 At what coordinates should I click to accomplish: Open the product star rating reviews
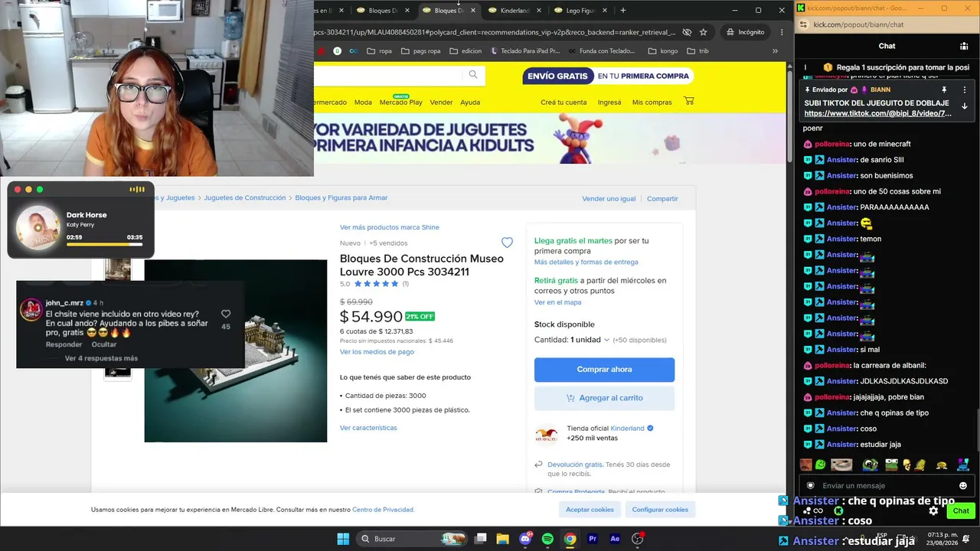[374, 284]
